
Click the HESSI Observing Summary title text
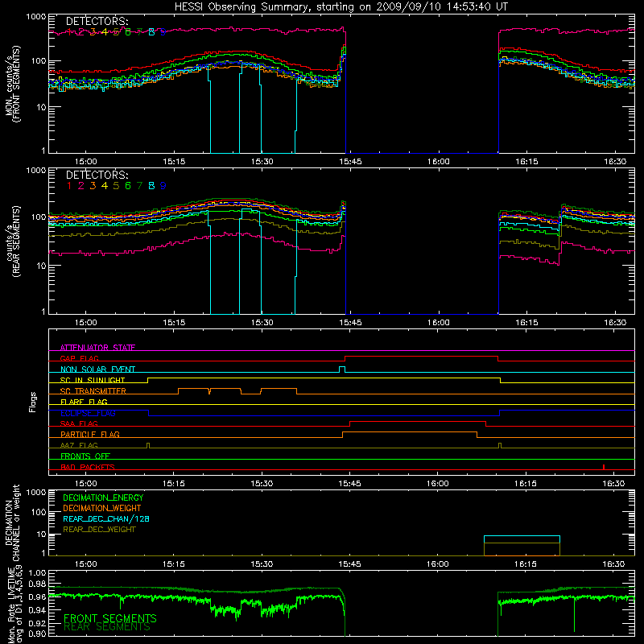[x=341, y=7]
